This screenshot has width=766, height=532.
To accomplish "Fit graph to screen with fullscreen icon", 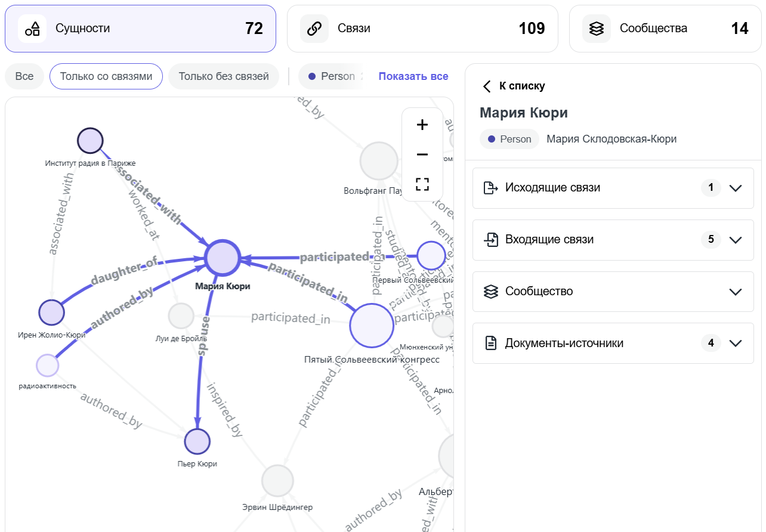I will pos(422,184).
